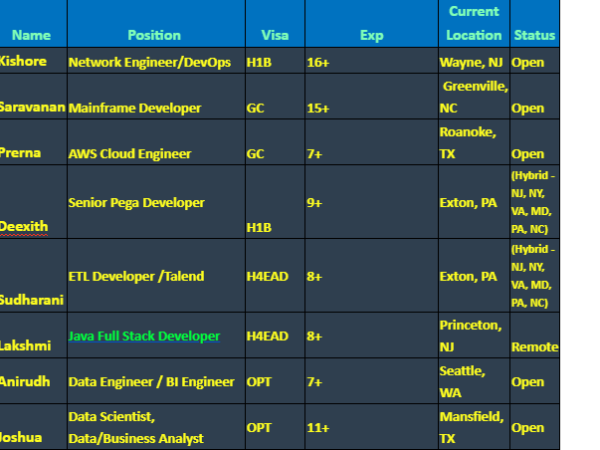Screen dimensions: 600x450
Task: Select the 9+ experience cell
Action: (x=372, y=202)
